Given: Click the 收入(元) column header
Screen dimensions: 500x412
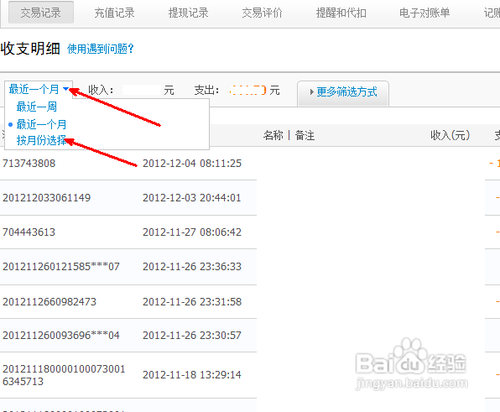Looking at the screenshot, I should tap(450, 135).
